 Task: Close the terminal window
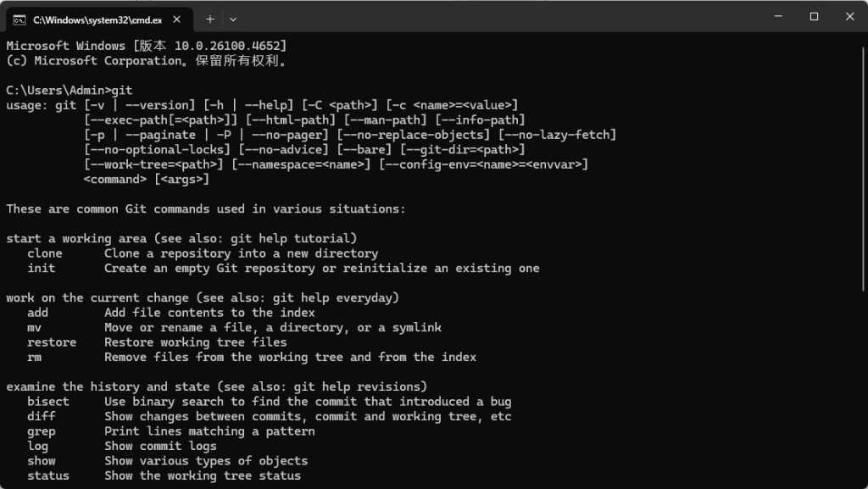point(849,17)
